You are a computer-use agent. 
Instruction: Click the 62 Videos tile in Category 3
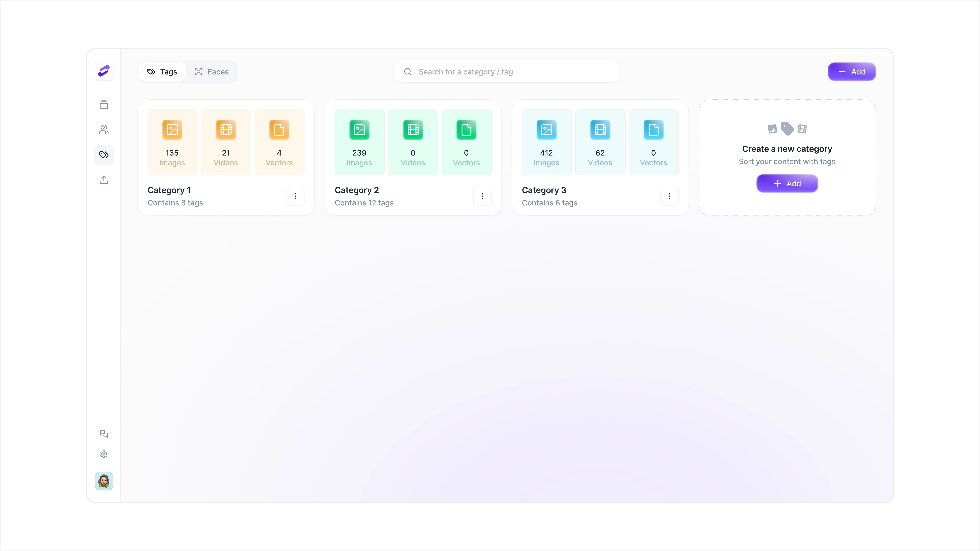600,142
